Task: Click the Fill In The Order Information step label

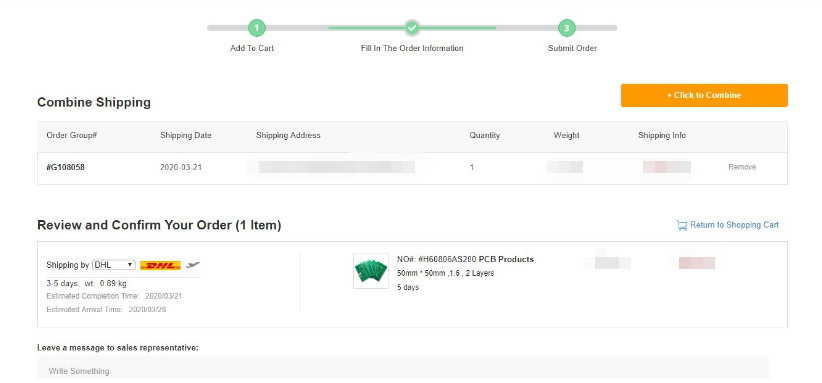Action: click(x=412, y=48)
